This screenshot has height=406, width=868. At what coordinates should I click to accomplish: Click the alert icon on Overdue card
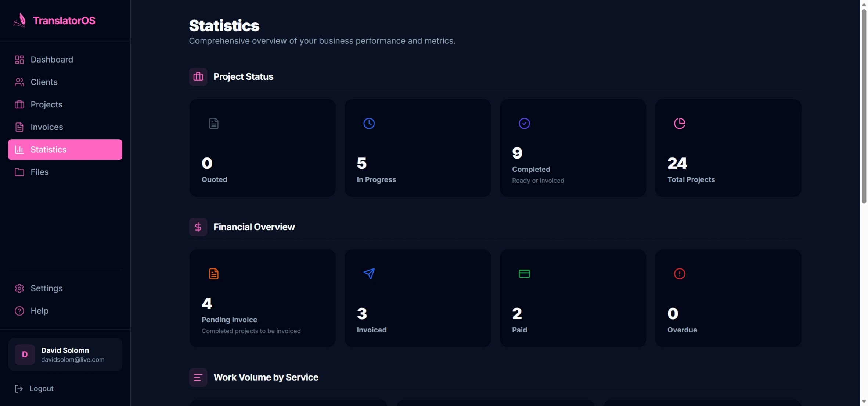(680, 274)
